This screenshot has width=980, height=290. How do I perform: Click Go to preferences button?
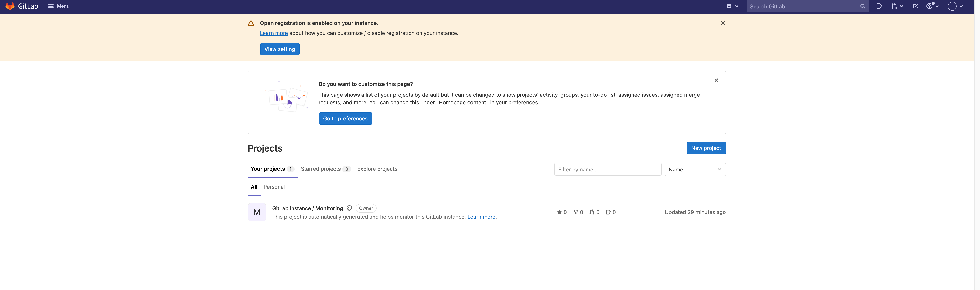345,119
